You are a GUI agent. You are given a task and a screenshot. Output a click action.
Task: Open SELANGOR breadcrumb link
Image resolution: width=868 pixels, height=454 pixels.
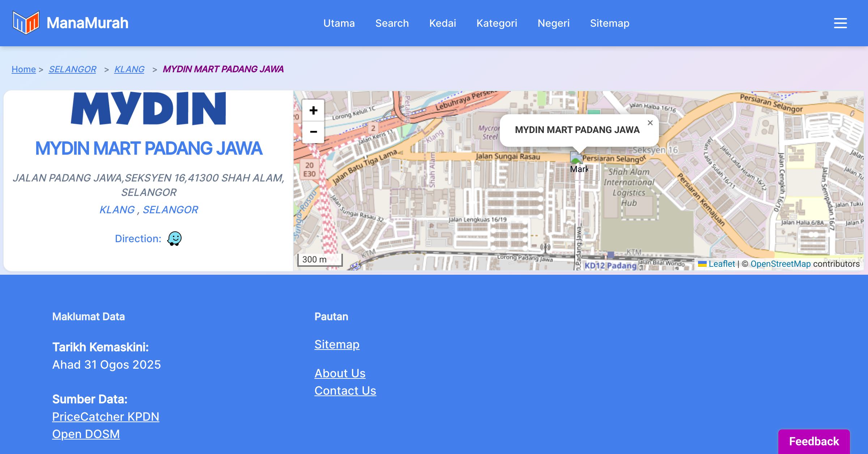[72, 69]
